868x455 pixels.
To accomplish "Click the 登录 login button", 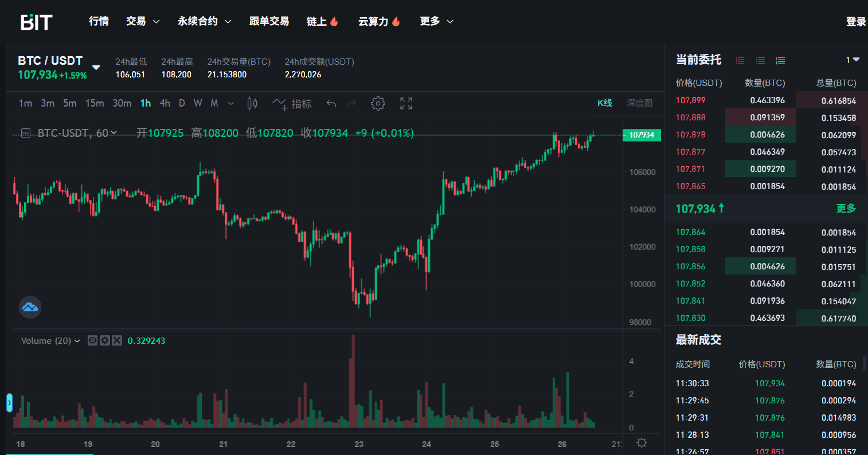I will point(855,22).
